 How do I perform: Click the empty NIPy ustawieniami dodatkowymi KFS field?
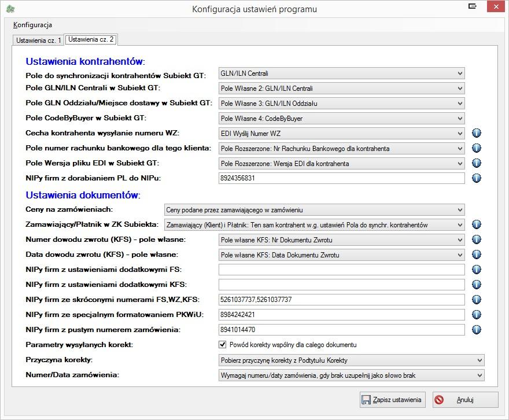[x=341, y=285]
